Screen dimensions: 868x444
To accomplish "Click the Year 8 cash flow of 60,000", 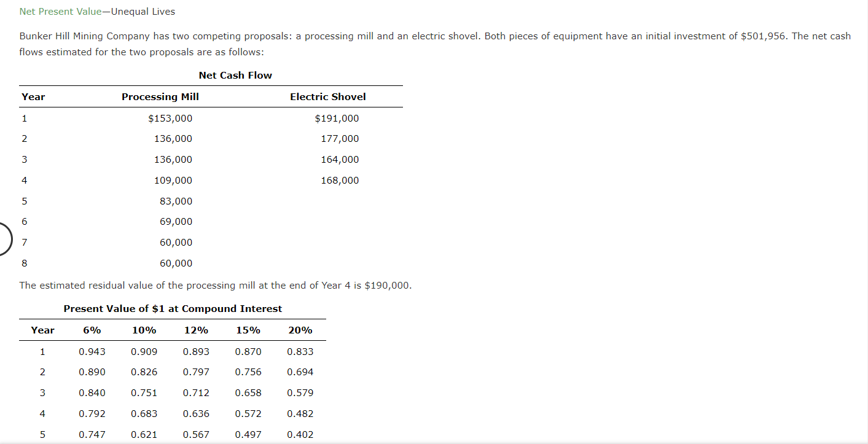I will 176,263.
